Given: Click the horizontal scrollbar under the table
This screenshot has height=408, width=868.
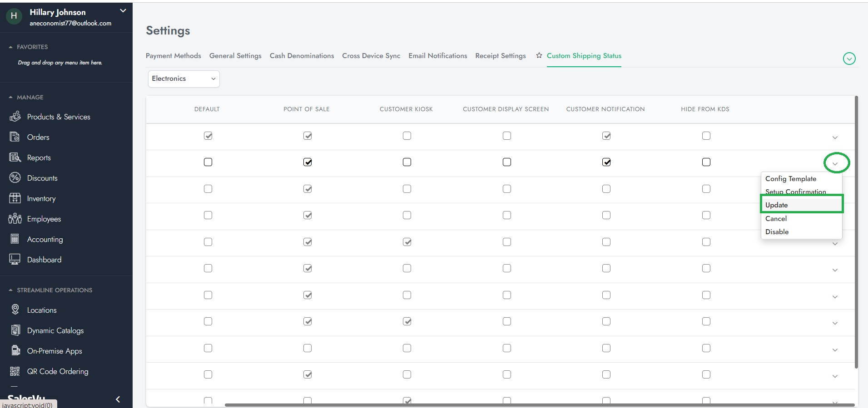Looking at the screenshot, I should click(x=539, y=404).
